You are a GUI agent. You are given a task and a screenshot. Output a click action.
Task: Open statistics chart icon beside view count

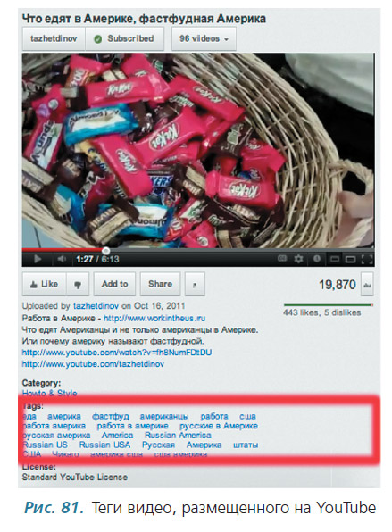(x=367, y=285)
